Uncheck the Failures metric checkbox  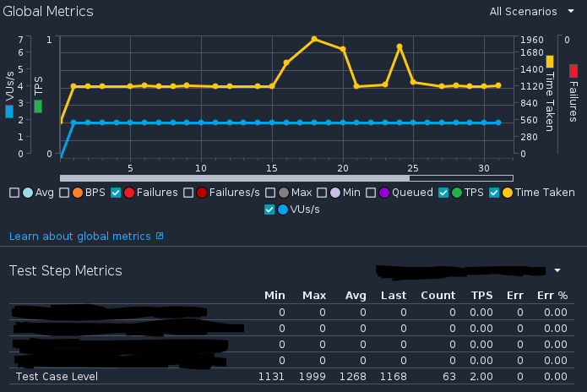(x=116, y=193)
